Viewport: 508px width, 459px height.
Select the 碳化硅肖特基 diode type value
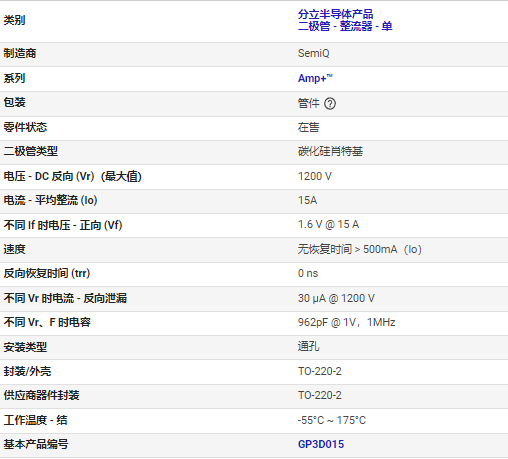(330, 151)
